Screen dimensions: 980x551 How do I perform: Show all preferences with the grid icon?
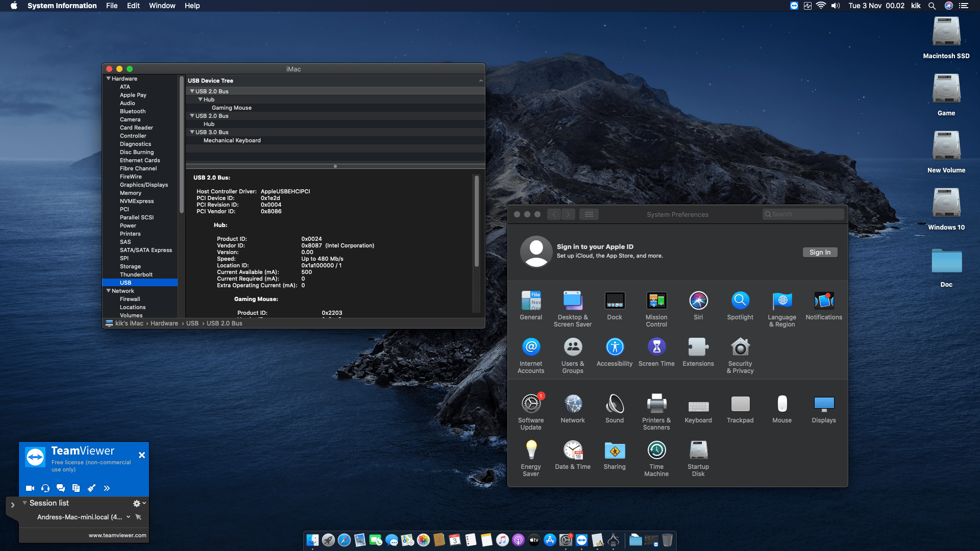click(590, 214)
